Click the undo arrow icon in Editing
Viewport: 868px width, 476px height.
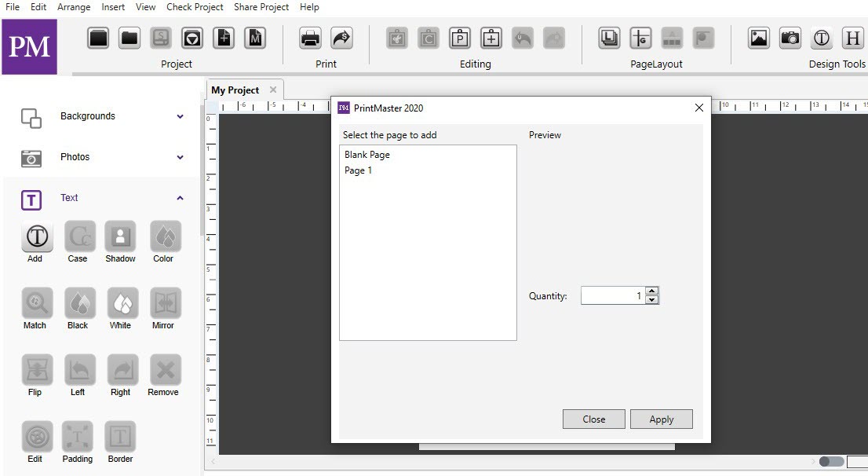pos(523,38)
